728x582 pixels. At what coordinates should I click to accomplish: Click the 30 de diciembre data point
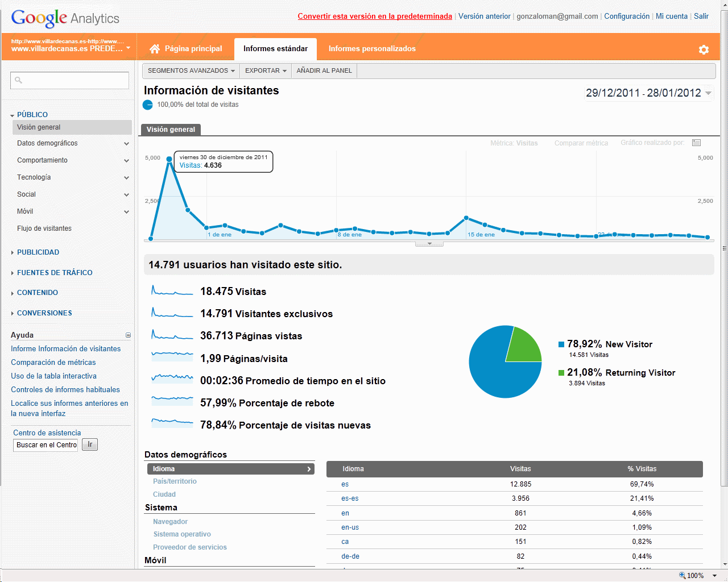point(169,160)
